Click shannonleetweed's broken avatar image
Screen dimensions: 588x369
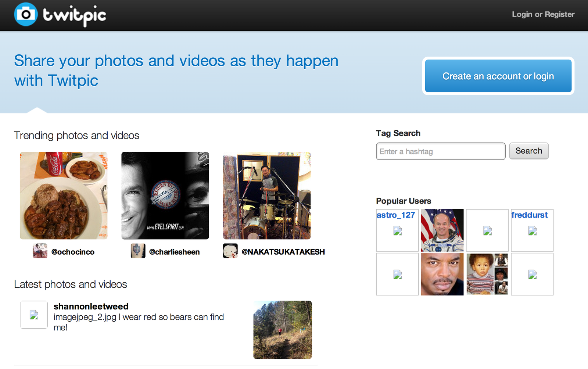(x=34, y=315)
